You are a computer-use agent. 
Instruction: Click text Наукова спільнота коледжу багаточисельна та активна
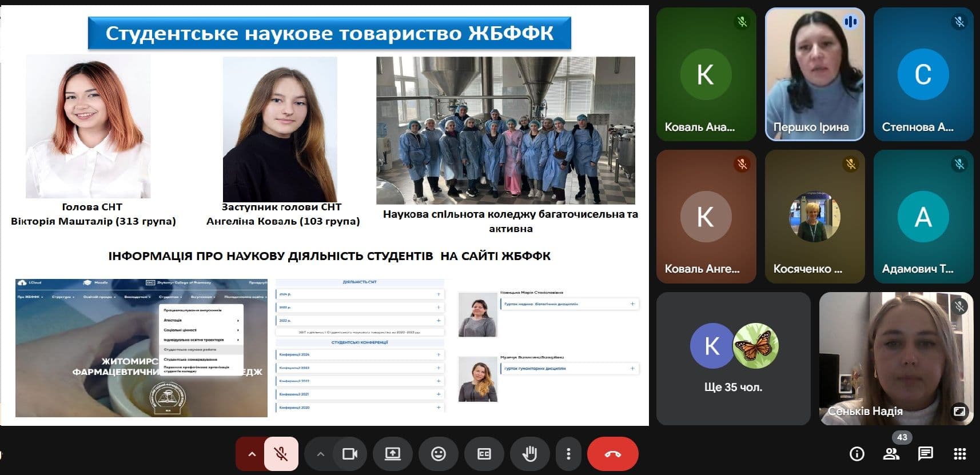pos(511,221)
